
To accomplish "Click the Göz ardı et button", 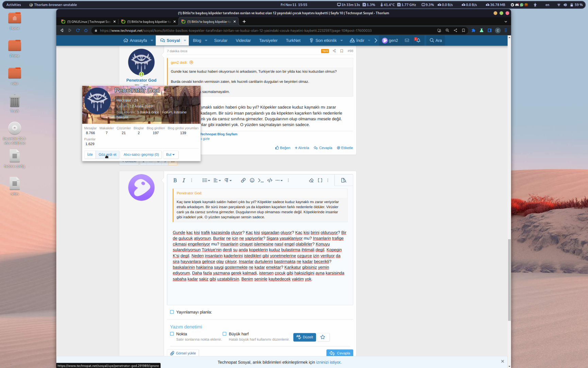I will click(x=108, y=155).
